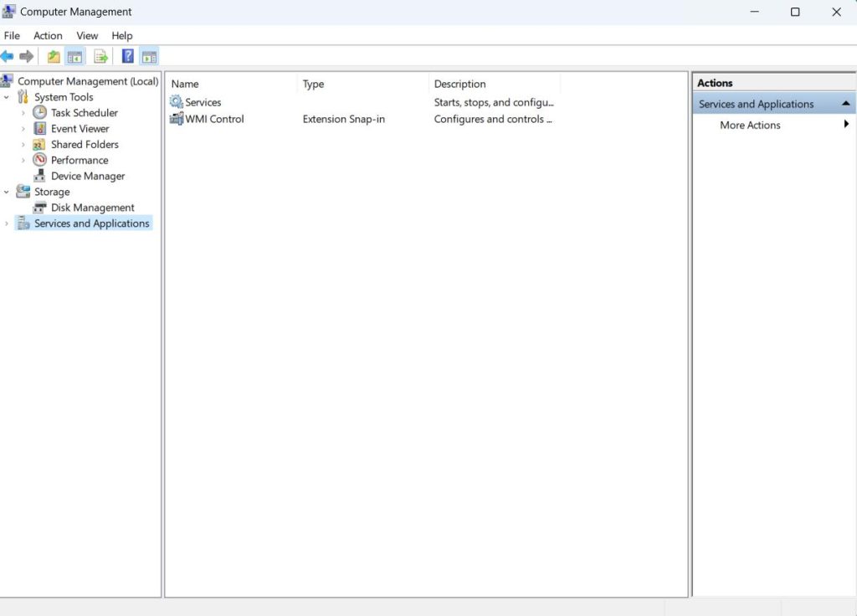Screen dimensions: 857x616
Task: Click the Back arrow toolbar icon
Action: 7,56
